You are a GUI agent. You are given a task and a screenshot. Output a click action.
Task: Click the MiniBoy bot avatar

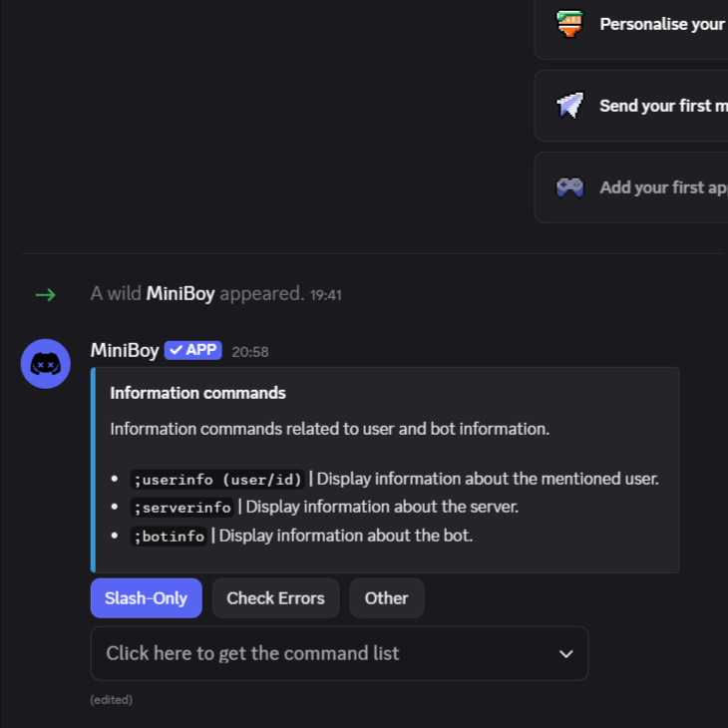tap(46, 364)
